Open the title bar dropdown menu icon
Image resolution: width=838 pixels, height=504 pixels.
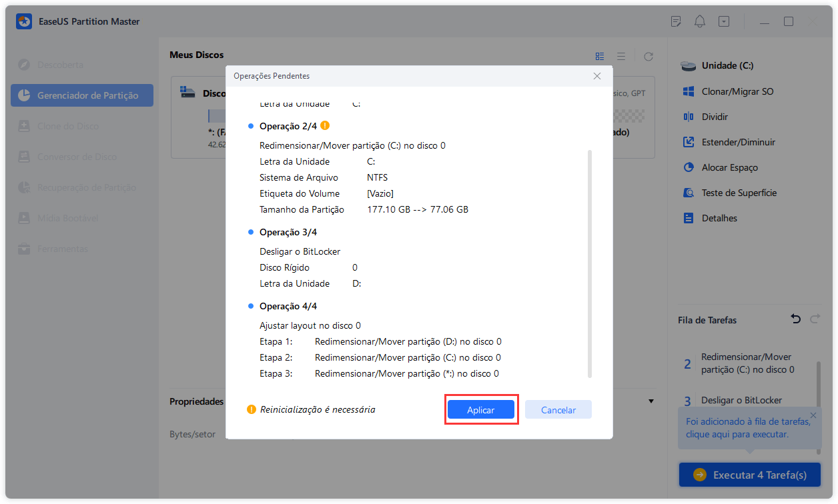coord(724,21)
